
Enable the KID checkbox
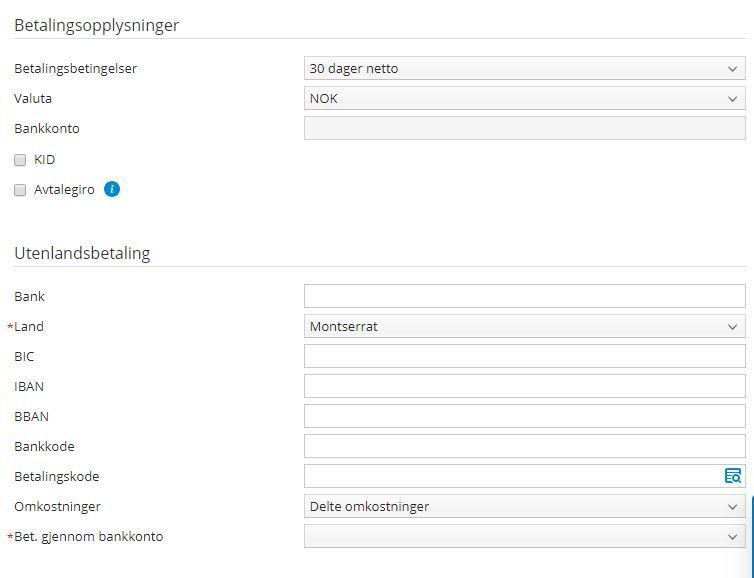pyautogui.click(x=20, y=160)
